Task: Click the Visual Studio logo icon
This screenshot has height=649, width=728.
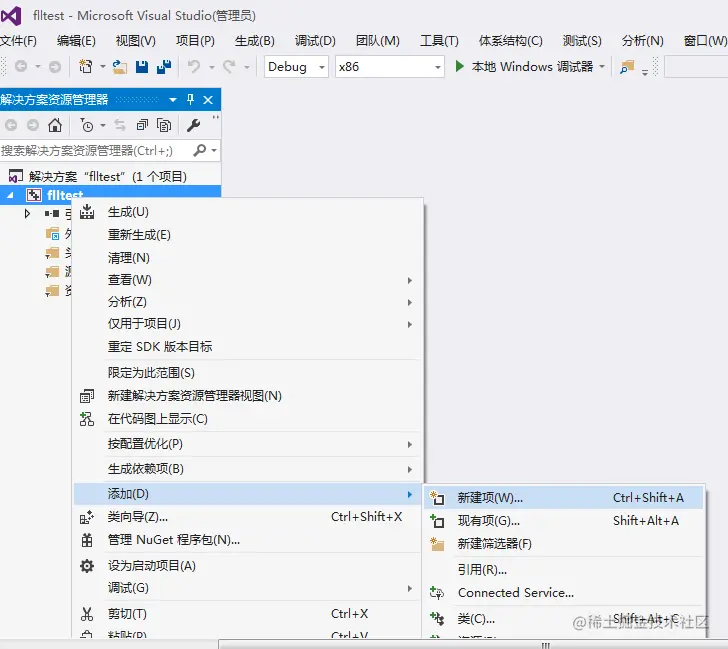Action: pyautogui.click(x=11, y=16)
